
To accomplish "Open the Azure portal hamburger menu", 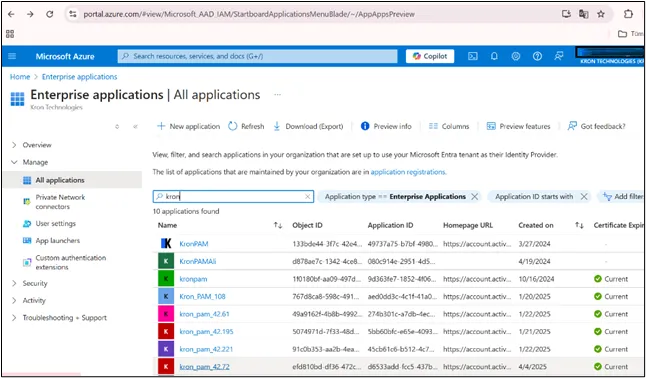I will coord(12,56).
